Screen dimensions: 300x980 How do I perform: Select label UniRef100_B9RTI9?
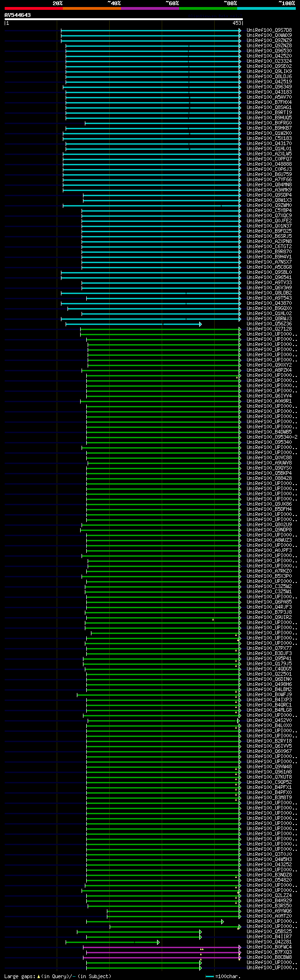point(269,113)
